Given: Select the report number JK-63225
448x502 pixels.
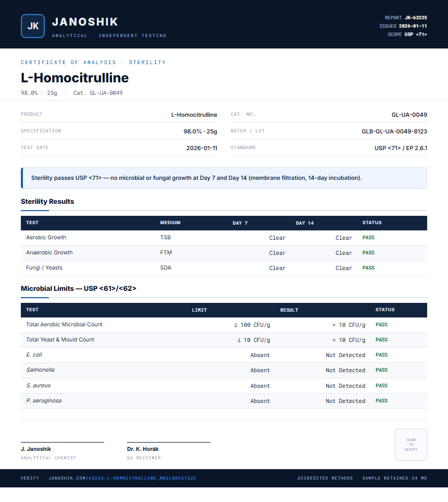Looking at the screenshot, I should 416,18.
